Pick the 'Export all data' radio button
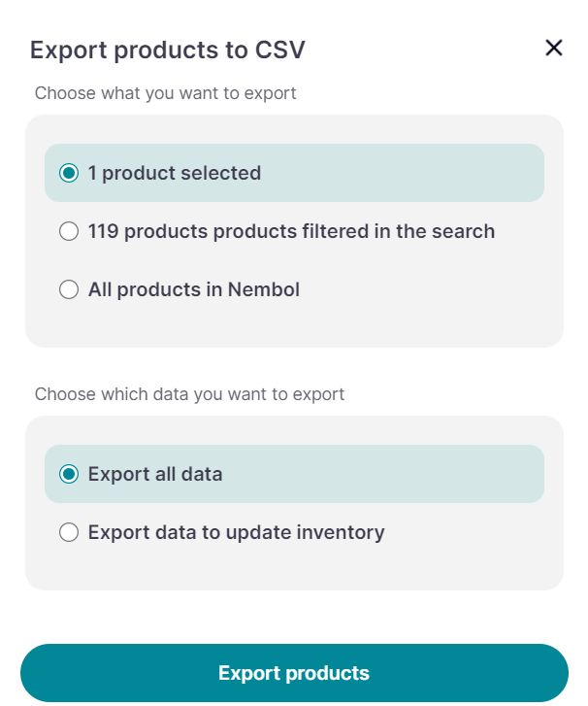This screenshot has width=588, height=706. pos(69,475)
